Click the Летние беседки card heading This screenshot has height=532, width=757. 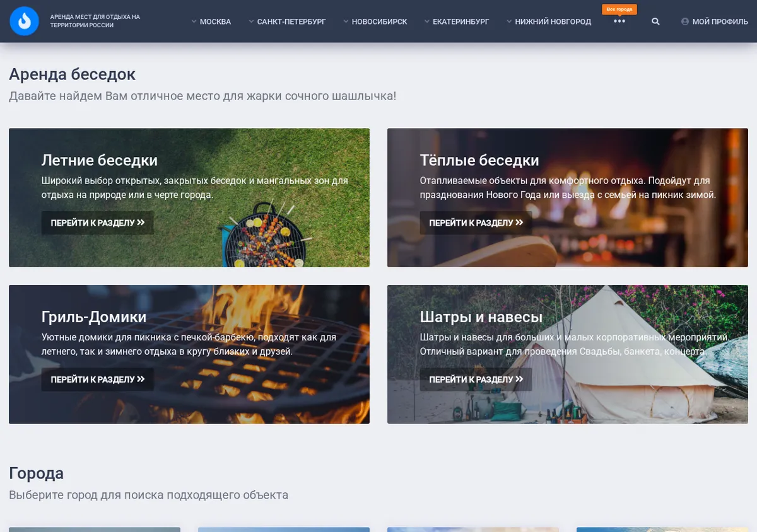[100, 160]
